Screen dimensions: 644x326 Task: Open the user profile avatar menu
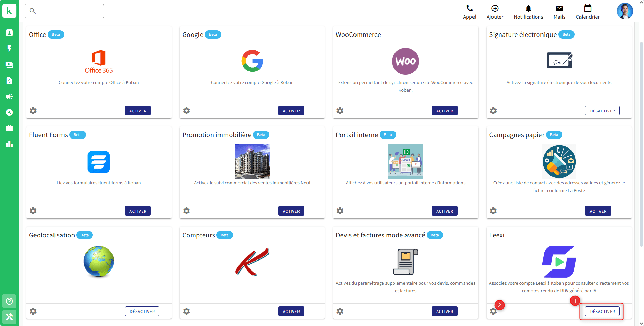tap(625, 11)
